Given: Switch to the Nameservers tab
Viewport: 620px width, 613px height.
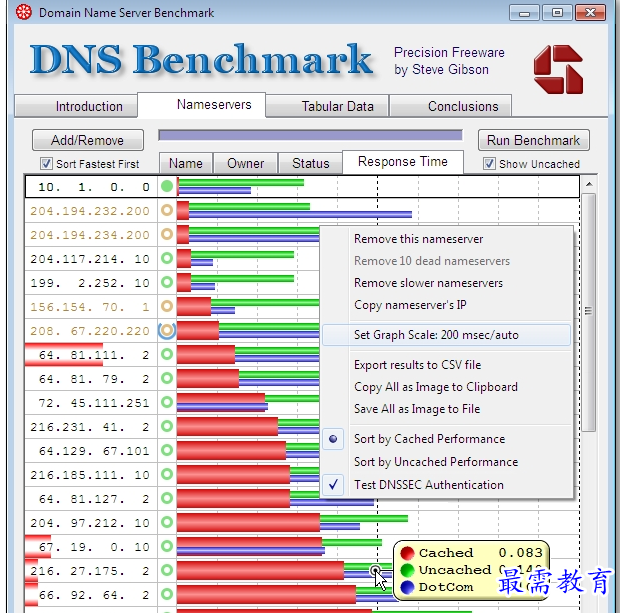Looking at the screenshot, I should [202, 105].
